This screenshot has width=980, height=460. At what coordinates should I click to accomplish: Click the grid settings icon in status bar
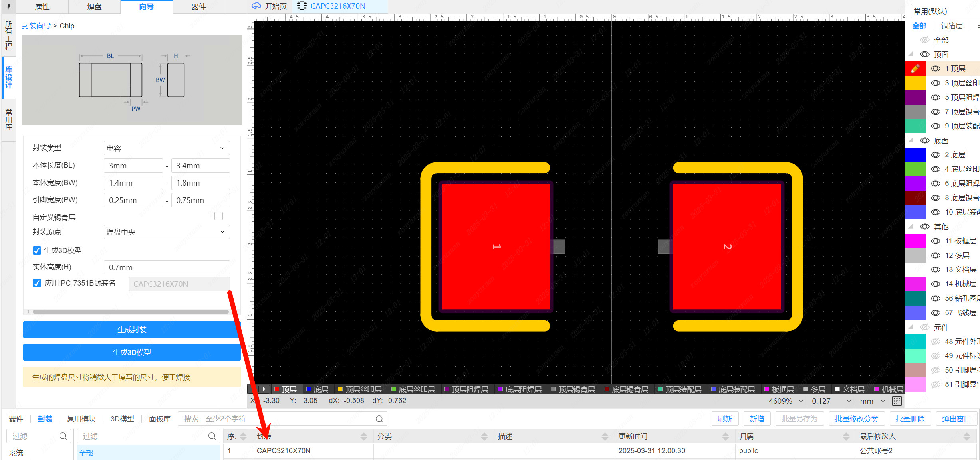pyautogui.click(x=897, y=401)
